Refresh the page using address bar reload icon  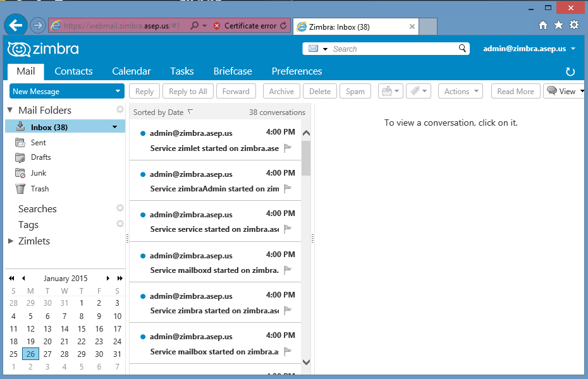coord(283,25)
